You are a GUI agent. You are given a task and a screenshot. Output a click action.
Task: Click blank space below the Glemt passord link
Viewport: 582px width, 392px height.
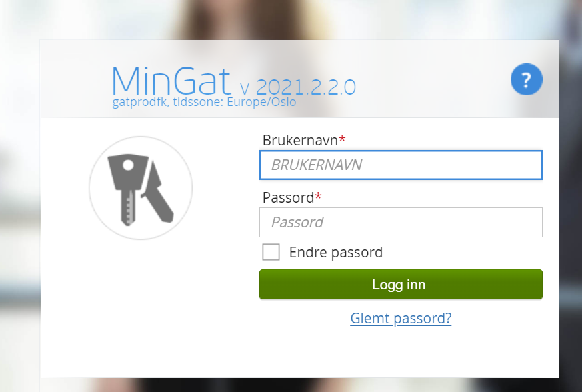401,353
